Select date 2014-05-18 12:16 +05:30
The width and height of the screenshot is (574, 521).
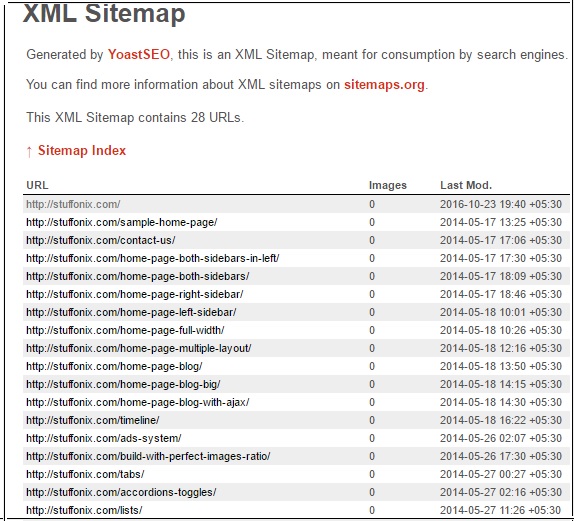[x=501, y=348]
